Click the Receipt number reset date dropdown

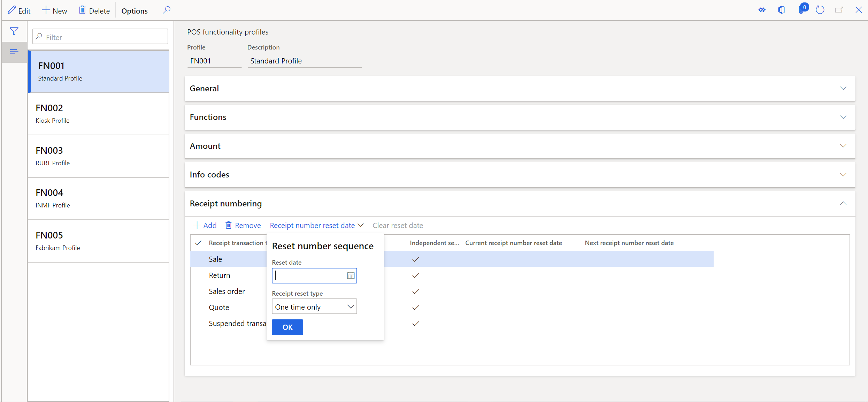316,225
